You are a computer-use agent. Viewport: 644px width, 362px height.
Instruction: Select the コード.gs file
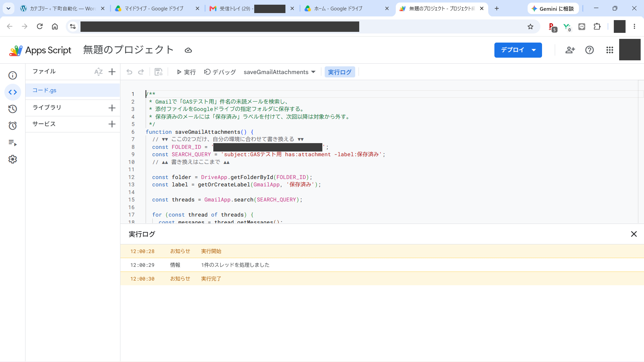click(73, 90)
